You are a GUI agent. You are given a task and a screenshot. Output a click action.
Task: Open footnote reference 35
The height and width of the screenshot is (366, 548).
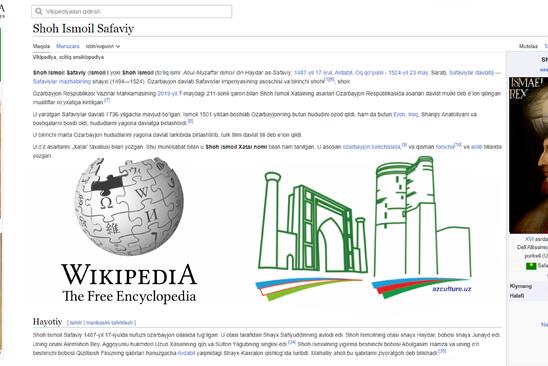click(442, 351)
